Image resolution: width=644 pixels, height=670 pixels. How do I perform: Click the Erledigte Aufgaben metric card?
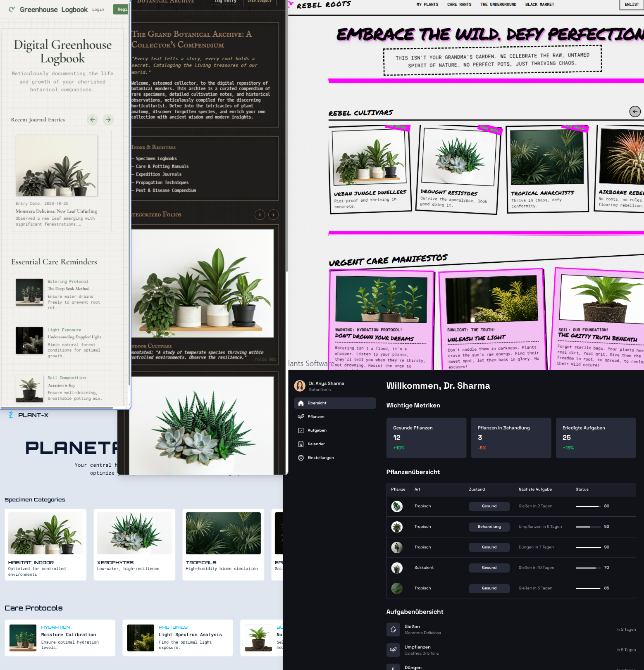coord(596,438)
